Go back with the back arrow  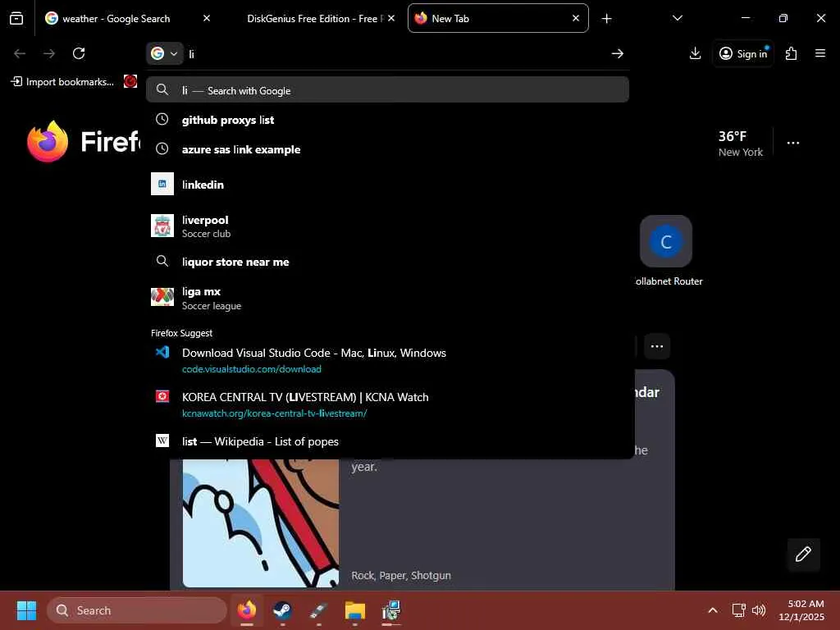(20, 53)
